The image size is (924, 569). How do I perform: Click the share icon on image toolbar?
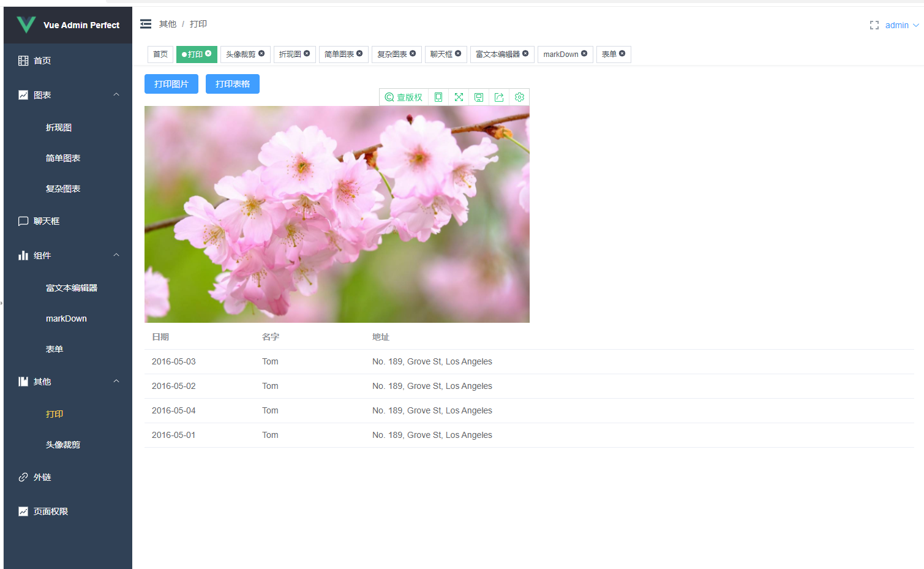[x=499, y=97]
